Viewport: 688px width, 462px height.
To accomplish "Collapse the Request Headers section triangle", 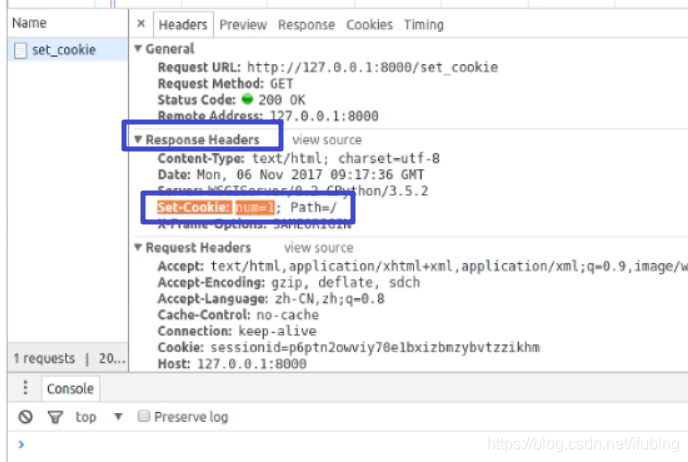I will tap(138, 247).
